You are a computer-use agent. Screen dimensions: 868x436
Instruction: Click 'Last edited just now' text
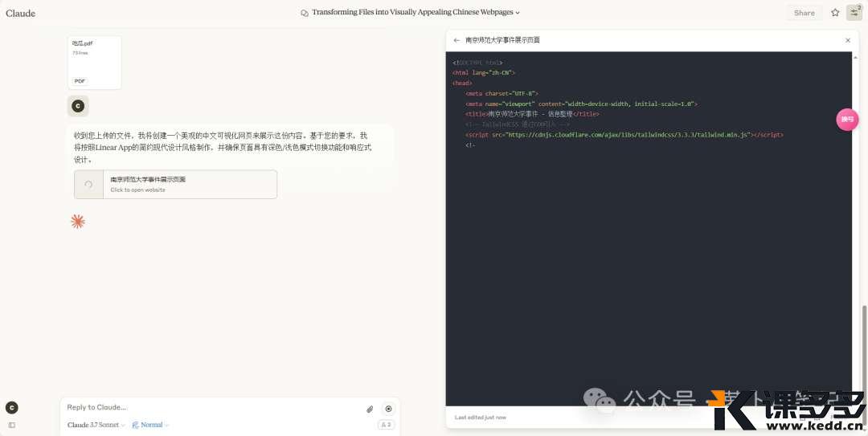click(x=481, y=418)
